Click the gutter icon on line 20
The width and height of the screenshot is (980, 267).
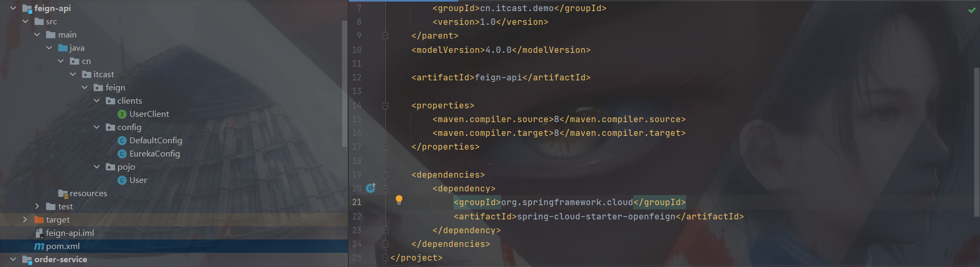pos(371,188)
